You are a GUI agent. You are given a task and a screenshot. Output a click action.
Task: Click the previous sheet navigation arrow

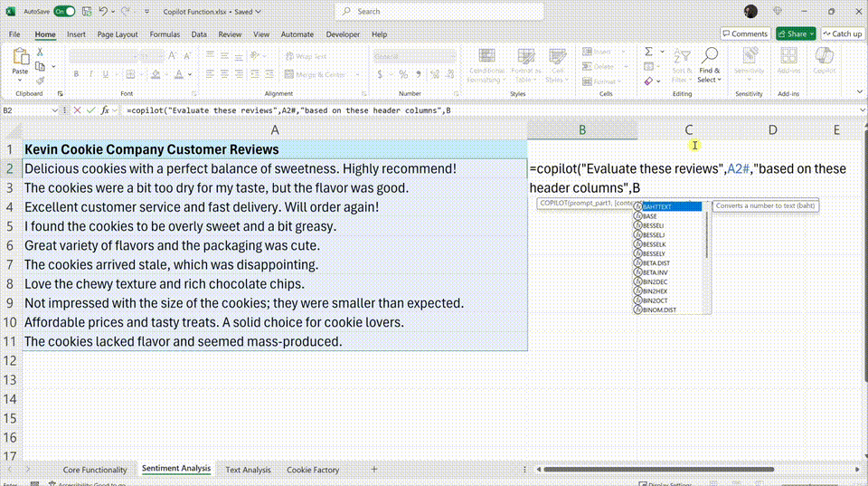tap(11, 470)
